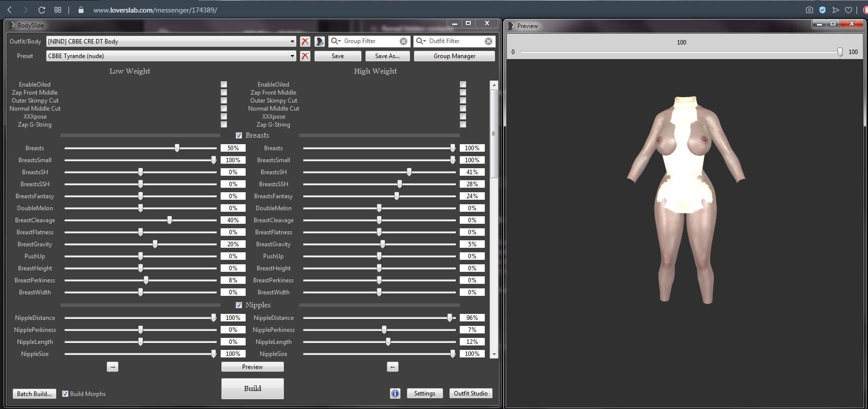Viewport: 868px width, 409px height.
Task: Click the browser forward arrow
Action: 26,10
